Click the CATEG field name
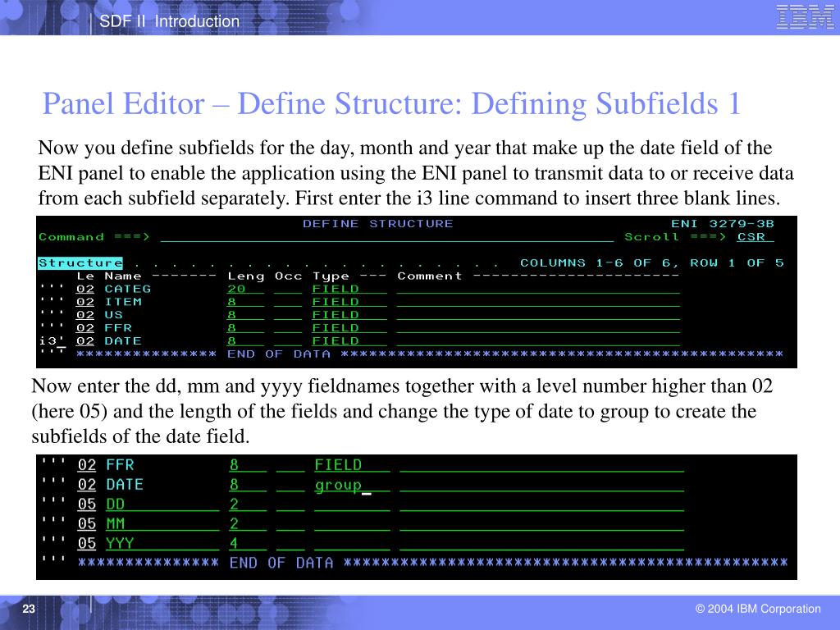The width and height of the screenshot is (840, 630). click(127, 289)
